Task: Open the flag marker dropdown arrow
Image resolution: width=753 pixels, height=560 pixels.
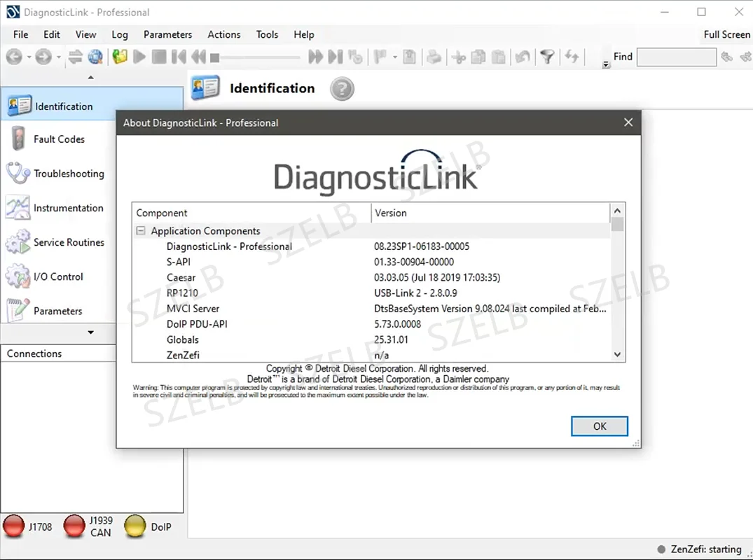Action: pos(395,57)
